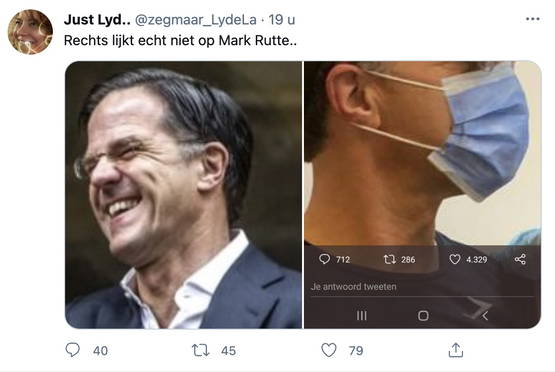555x372 pixels.
Task: Click the 19 u timestamp
Action: [x=282, y=19]
